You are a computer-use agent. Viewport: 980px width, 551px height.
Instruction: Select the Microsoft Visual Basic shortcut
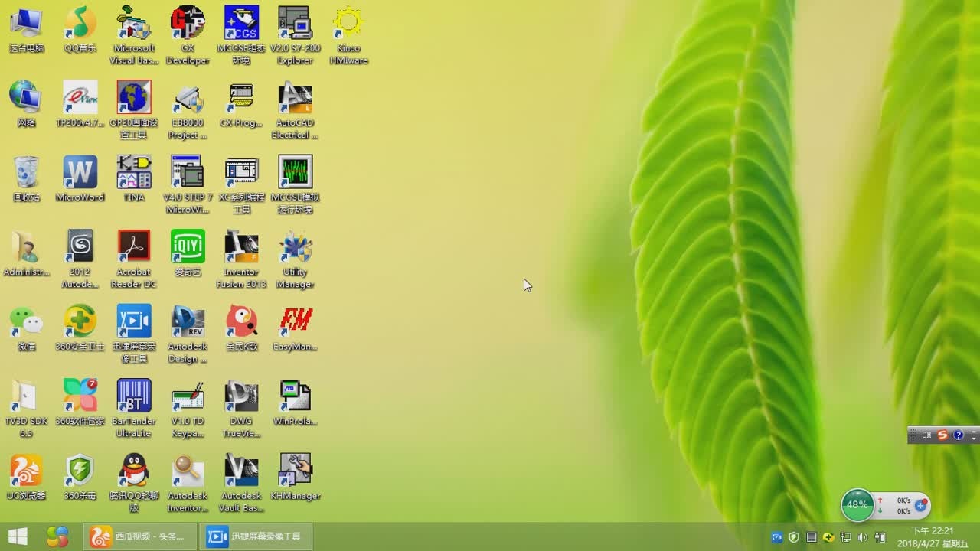tap(134, 36)
